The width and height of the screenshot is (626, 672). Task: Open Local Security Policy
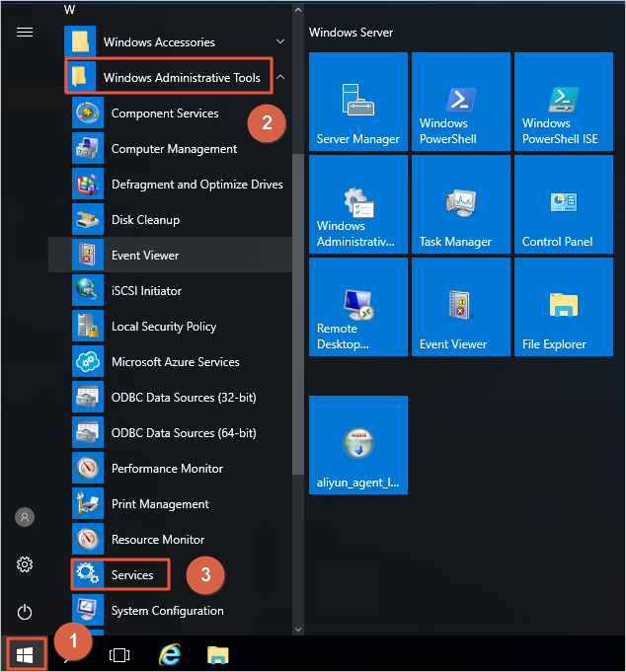170,327
